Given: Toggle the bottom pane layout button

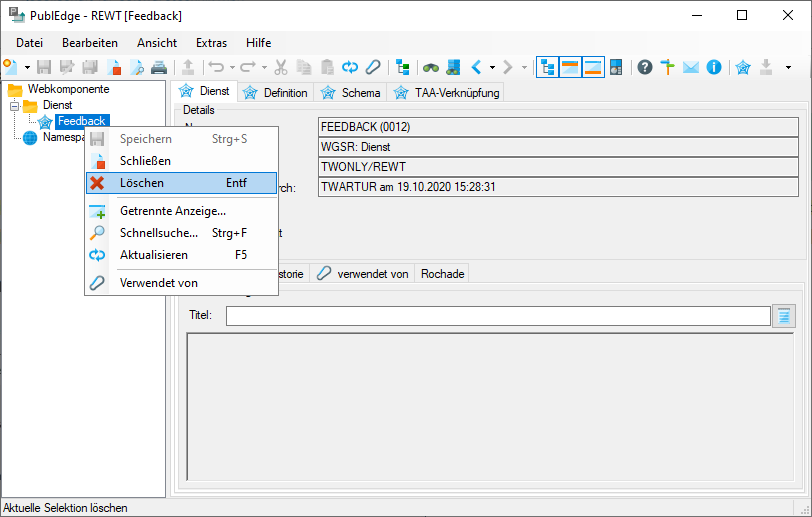Looking at the screenshot, I should pos(593,67).
